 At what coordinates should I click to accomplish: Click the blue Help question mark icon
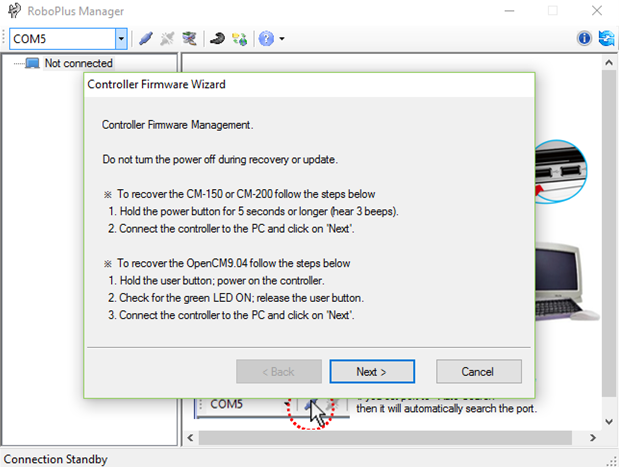click(266, 39)
